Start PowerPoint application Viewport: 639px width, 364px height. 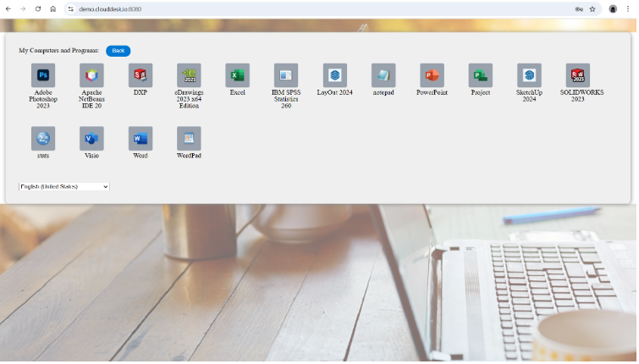[x=432, y=75]
